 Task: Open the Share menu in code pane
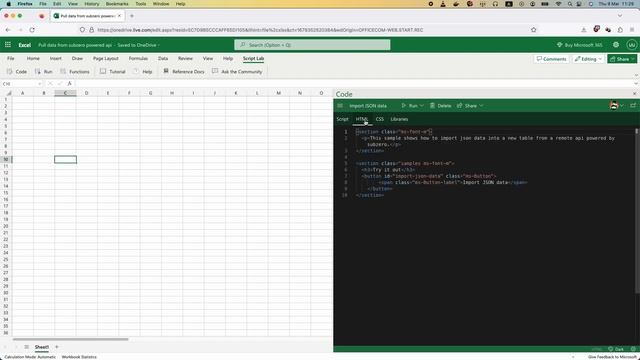coord(470,106)
